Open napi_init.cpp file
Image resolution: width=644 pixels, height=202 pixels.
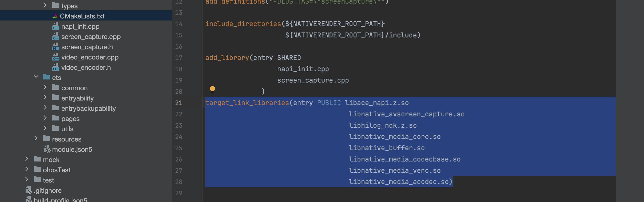click(80, 26)
